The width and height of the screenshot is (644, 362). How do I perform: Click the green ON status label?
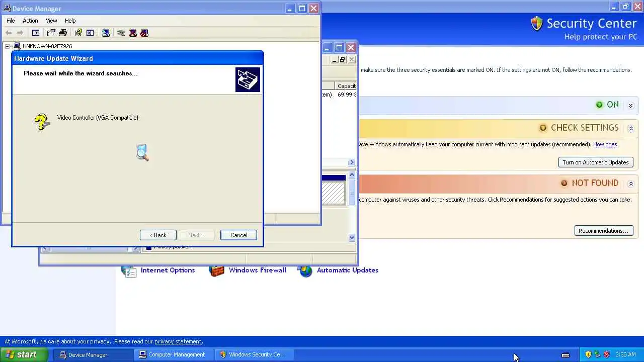pos(612,105)
